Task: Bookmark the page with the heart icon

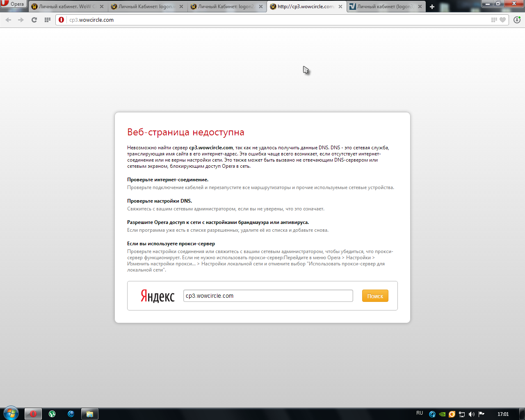Action: point(503,20)
